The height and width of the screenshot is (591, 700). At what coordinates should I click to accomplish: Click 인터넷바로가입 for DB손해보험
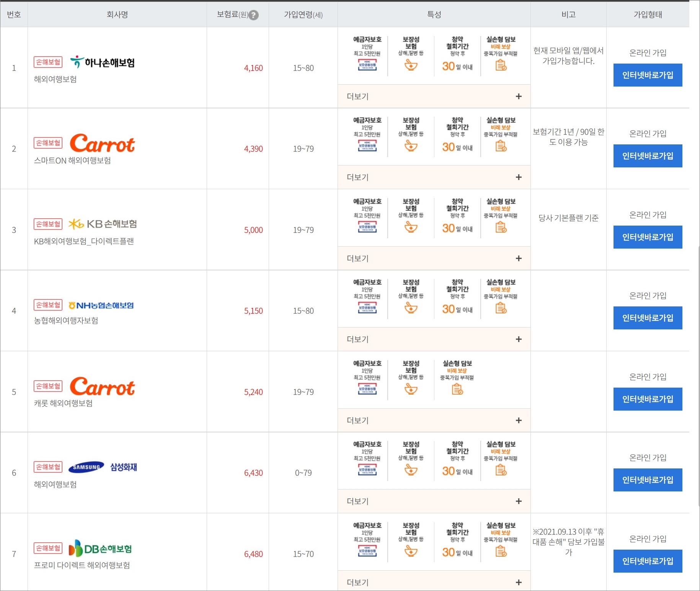tap(648, 561)
